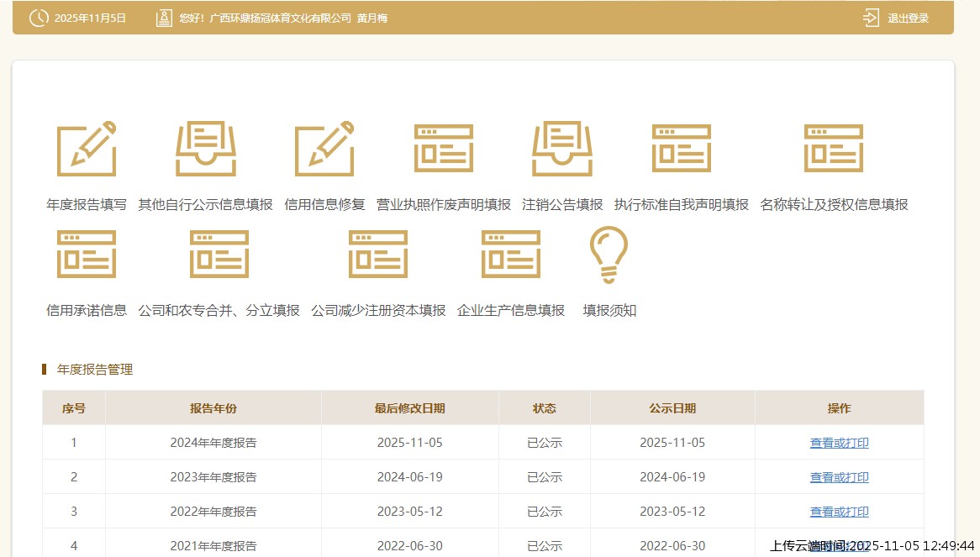Open the 执行标准自我声明填报 icon
The image size is (980, 557).
coord(682,150)
